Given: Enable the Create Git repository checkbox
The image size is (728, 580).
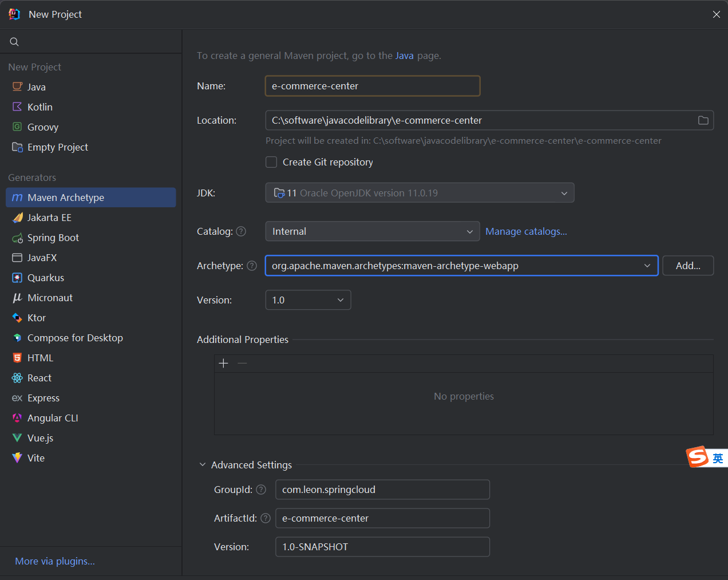Looking at the screenshot, I should click(271, 162).
